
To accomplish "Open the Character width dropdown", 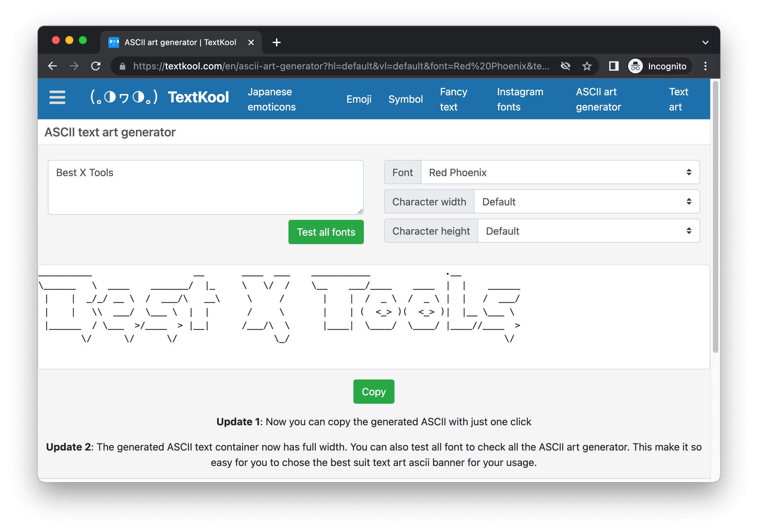I will coord(587,202).
